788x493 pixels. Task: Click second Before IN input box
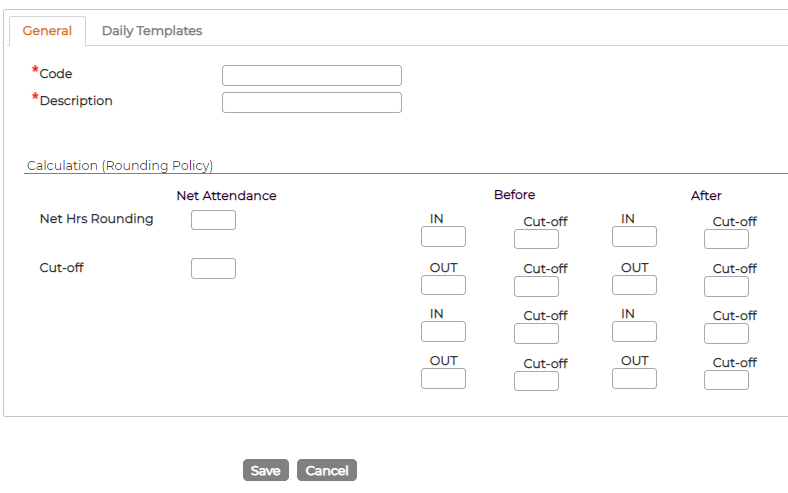(443, 332)
